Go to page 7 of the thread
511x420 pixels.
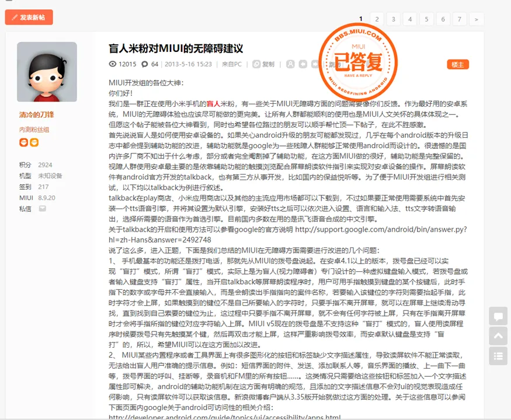460,19
